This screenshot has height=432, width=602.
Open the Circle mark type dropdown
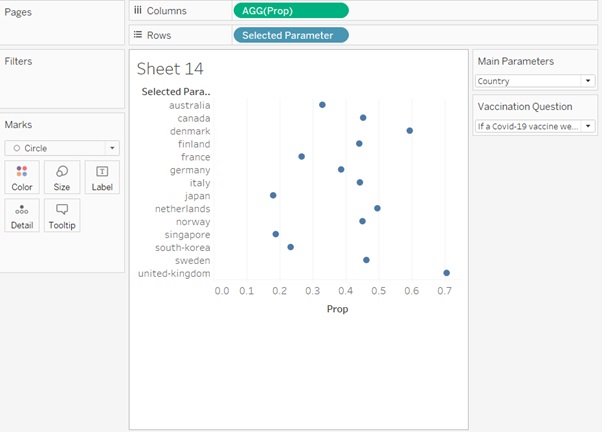(62, 148)
